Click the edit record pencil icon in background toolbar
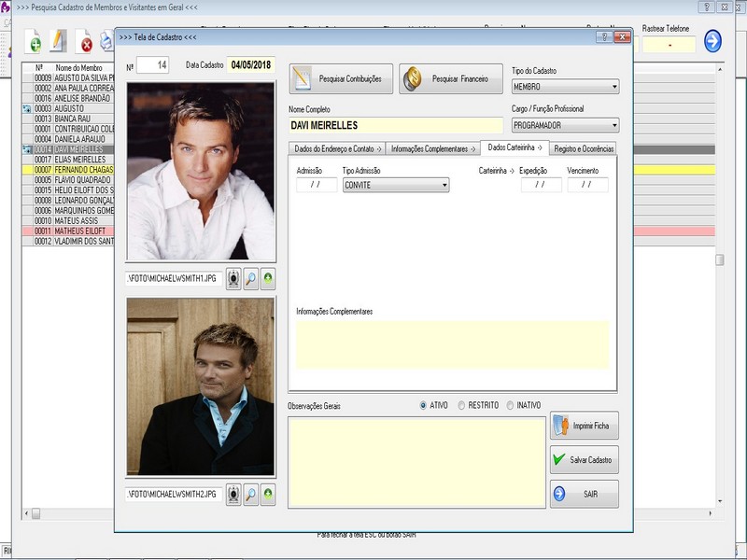747x560 pixels. pyautogui.click(x=58, y=41)
